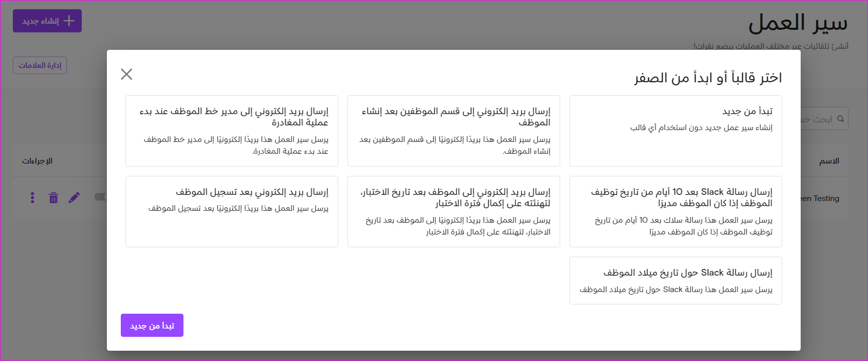Choose the email to HR department after employee creation template
The height and width of the screenshot is (361, 868).
[453, 131]
